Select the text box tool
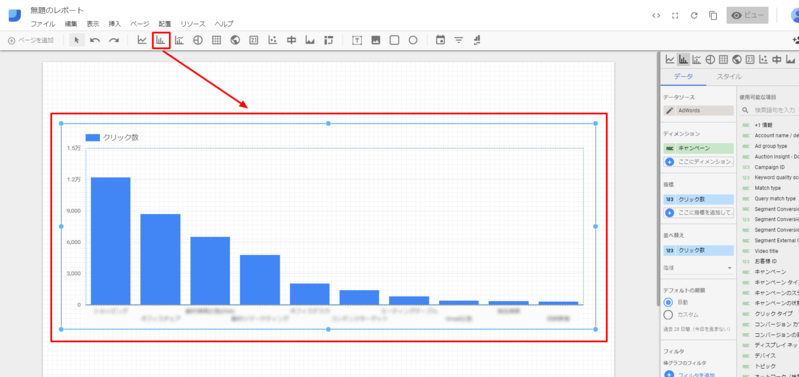 357,40
